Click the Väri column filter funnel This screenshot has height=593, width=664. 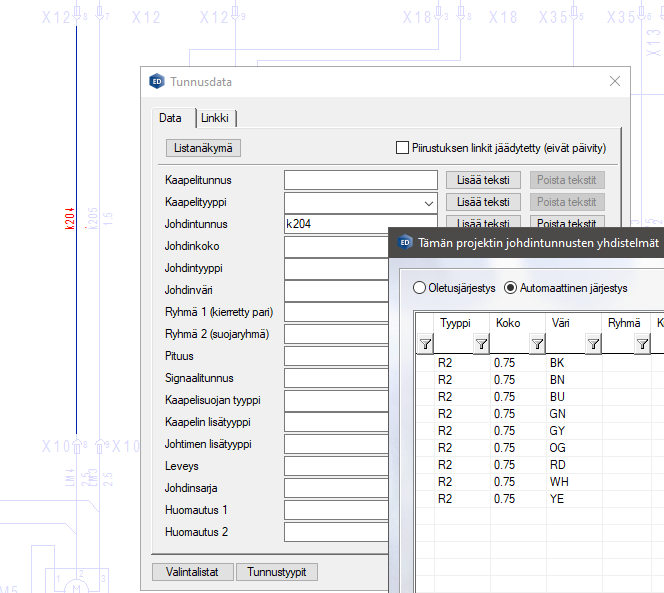click(x=593, y=344)
